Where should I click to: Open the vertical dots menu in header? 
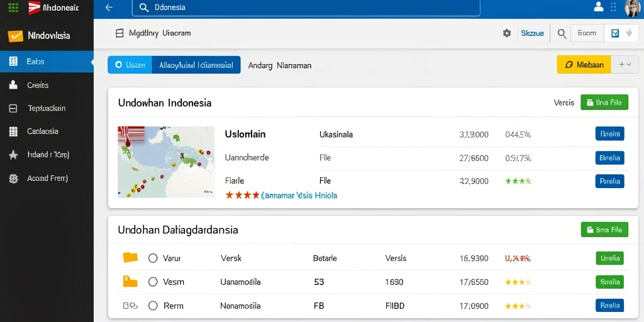613,7
